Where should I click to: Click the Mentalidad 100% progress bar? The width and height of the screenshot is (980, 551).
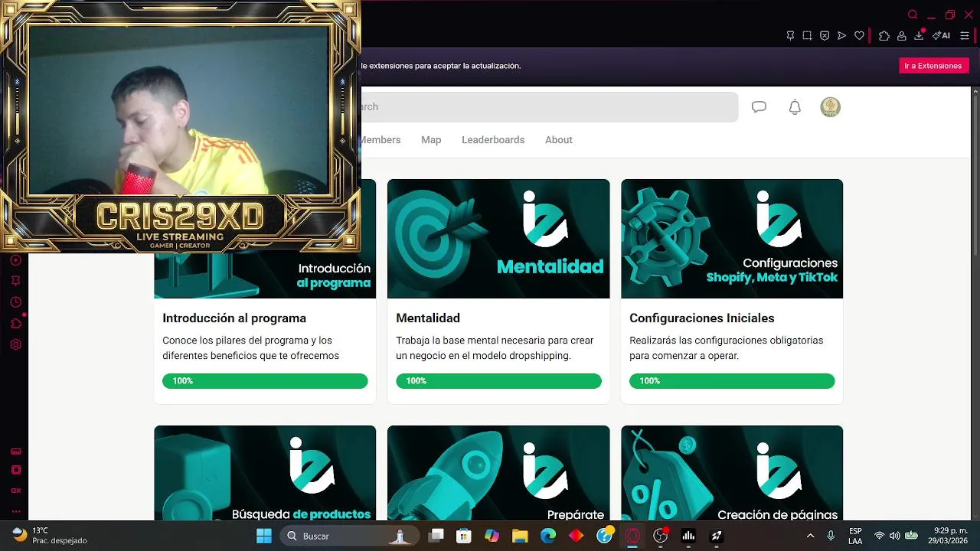pos(498,381)
